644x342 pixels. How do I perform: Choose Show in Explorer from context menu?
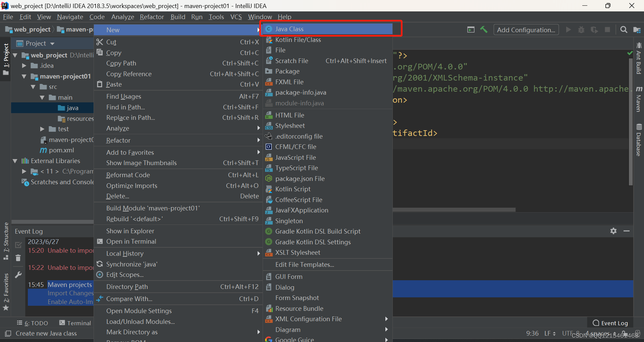click(x=178, y=231)
